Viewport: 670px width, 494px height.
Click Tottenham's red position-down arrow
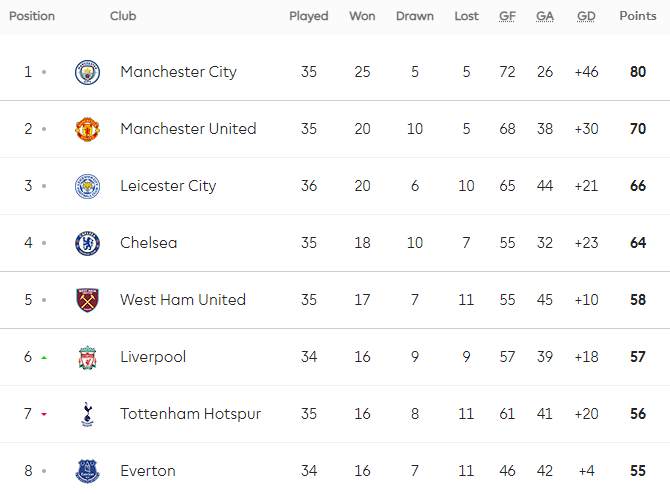(x=44, y=414)
